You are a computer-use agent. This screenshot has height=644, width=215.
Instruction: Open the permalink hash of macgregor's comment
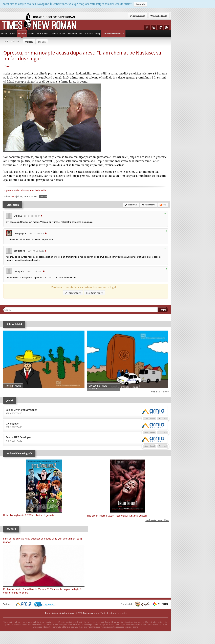46,233
